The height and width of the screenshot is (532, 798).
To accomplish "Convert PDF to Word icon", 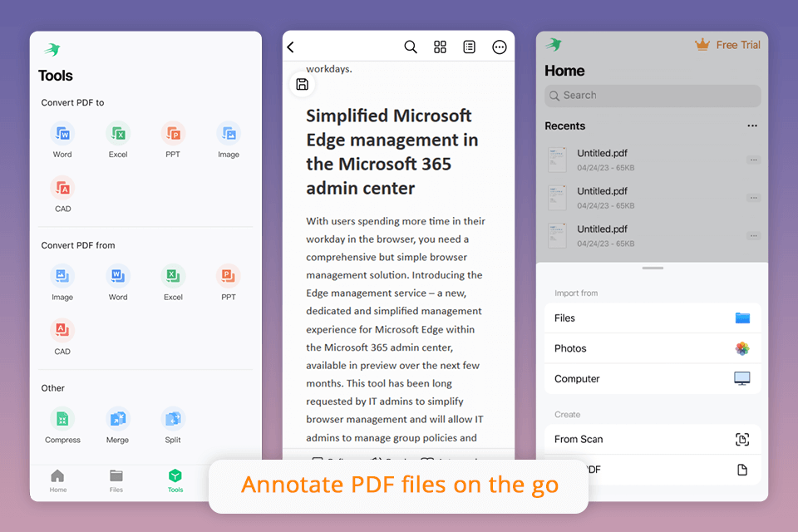I will tap(62, 133).
